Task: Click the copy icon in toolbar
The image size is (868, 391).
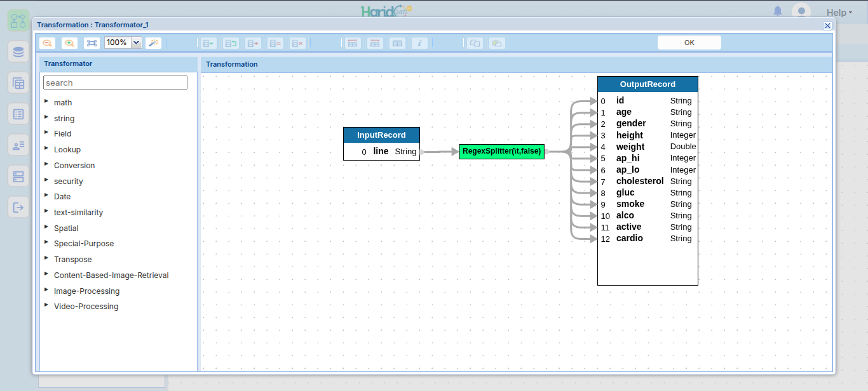Action: point(475,43)
